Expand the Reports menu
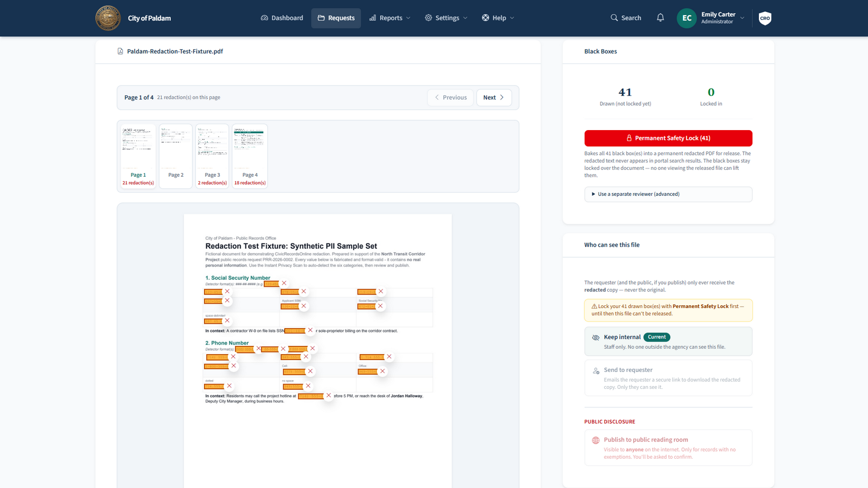The height and width of the screenshot is (488, 868). [390, 18]
